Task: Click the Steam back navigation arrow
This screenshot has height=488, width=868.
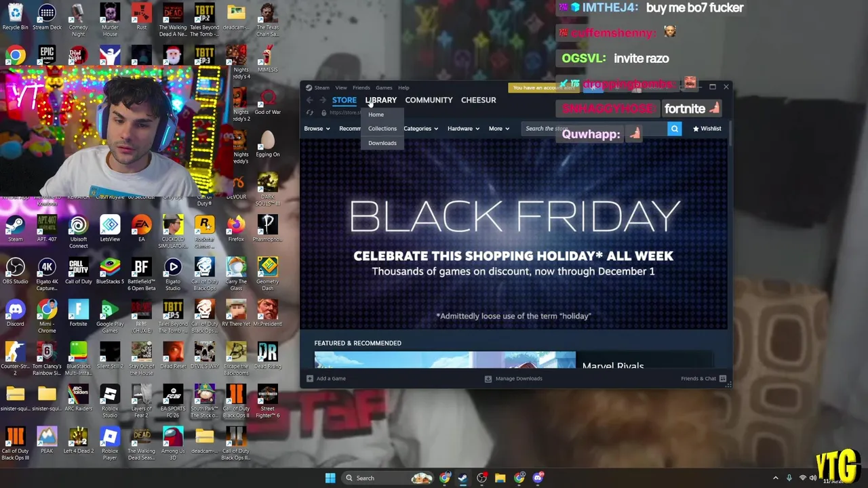Action: (310, 100)
